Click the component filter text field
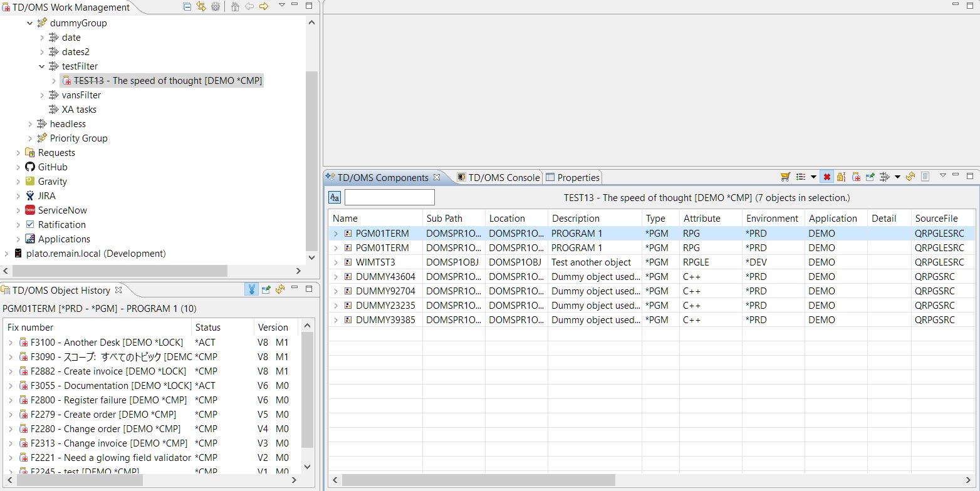The height and width of the screenshot is (491, 980). pyautogui.click(x=389, y=198)
